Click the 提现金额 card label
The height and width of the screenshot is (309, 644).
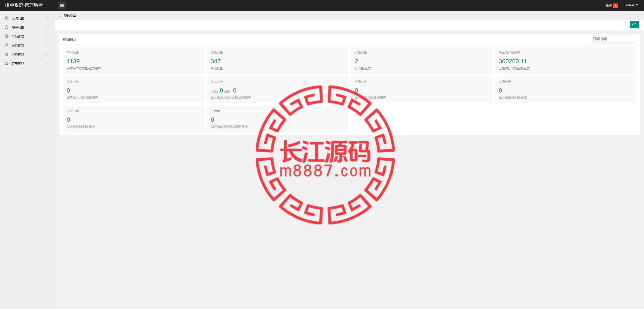coord(73,111)
